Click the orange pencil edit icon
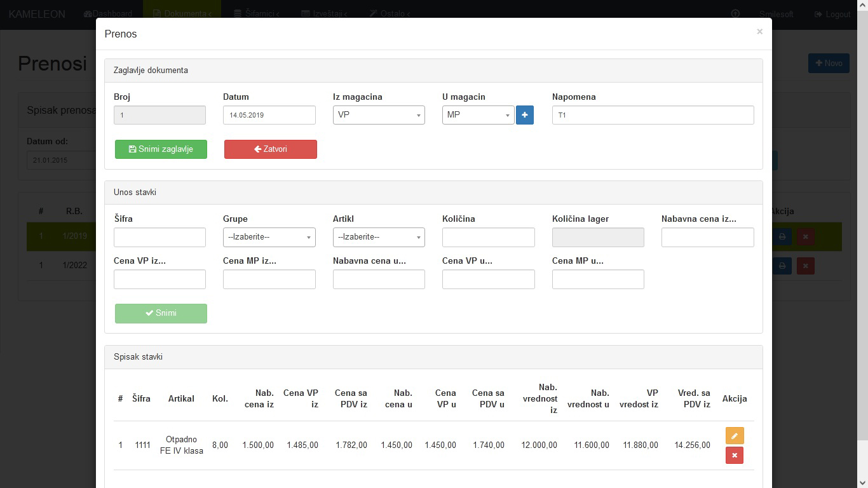The height and width of the screenshot is (488, 868). pos(734,436)
